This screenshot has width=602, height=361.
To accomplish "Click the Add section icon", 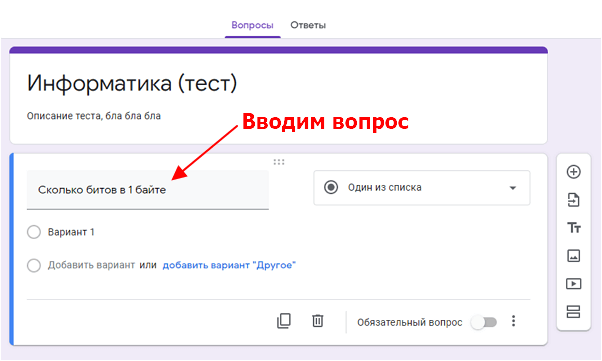I will pyautogui.click(x=573, y=311).
